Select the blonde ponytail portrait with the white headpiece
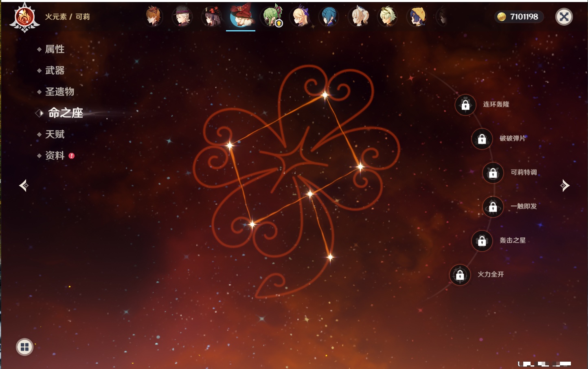Image resolution: width=588 pixels, height=369 pixels. tap(360, 17)
